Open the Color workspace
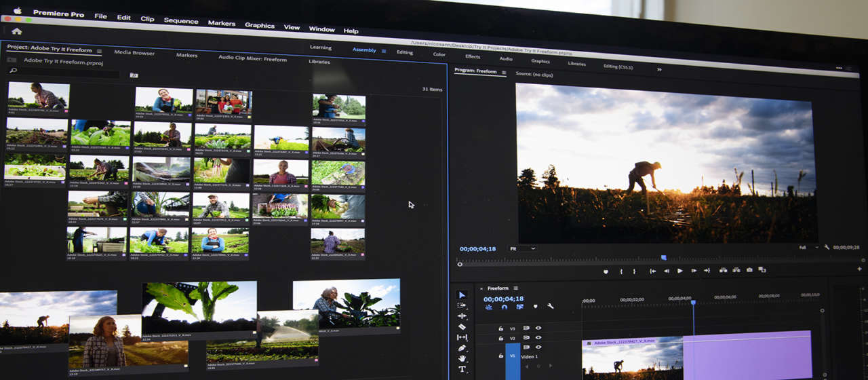This screenshot has width=868, height=380. (x=439, y=54)
